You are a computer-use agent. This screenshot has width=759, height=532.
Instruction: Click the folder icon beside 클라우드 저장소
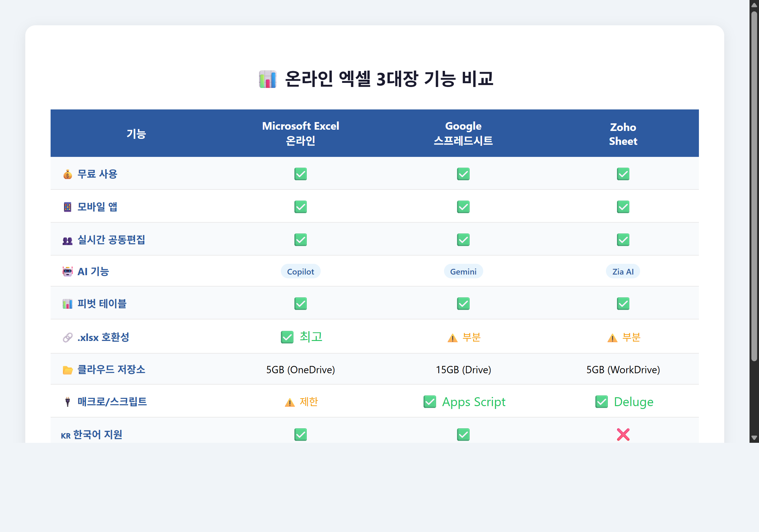[67, 369]
